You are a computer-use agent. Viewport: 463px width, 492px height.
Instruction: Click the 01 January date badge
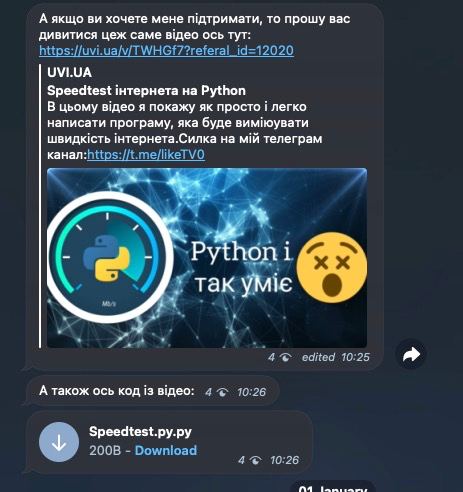point(333,489)
